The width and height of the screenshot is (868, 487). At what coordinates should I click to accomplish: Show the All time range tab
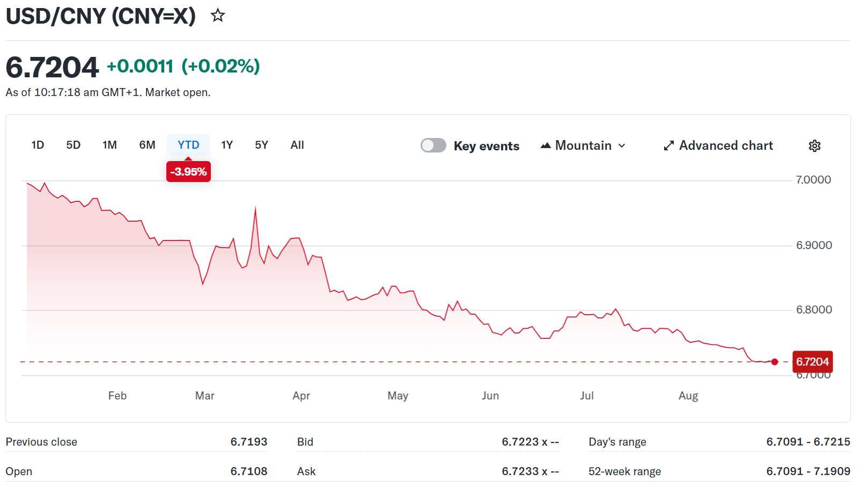[x=297, y=145]
